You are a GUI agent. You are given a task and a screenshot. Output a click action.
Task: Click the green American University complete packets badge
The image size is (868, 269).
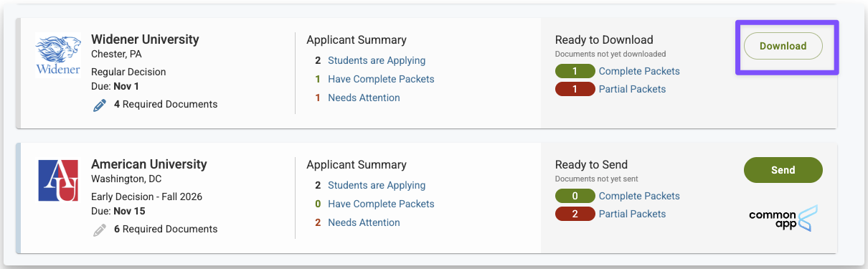(x=575, y=196)
